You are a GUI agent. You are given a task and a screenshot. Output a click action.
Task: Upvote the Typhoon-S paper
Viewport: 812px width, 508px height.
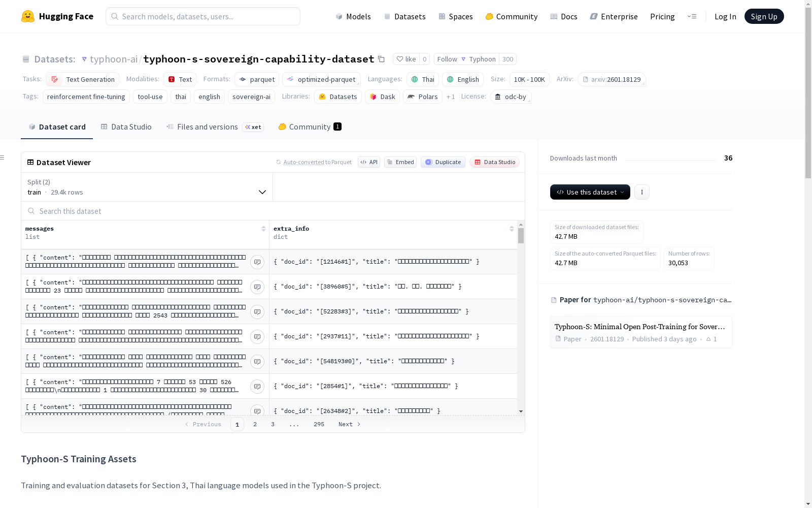[x=712, y=339]
